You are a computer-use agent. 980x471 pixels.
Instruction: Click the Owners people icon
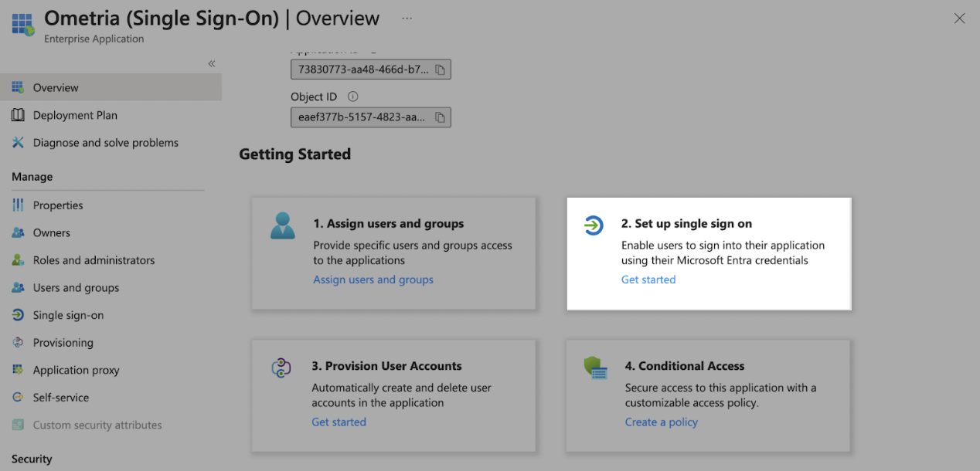click(18, 232)
